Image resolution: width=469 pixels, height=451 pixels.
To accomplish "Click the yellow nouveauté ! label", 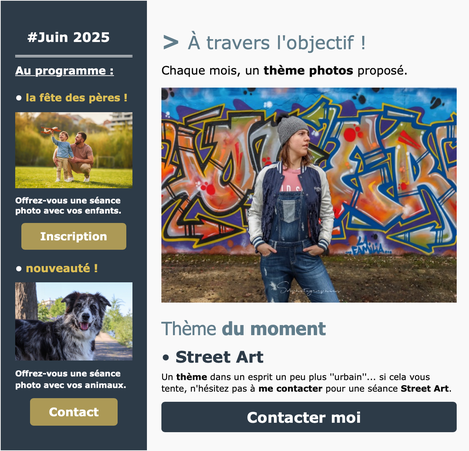I will 62,268.
